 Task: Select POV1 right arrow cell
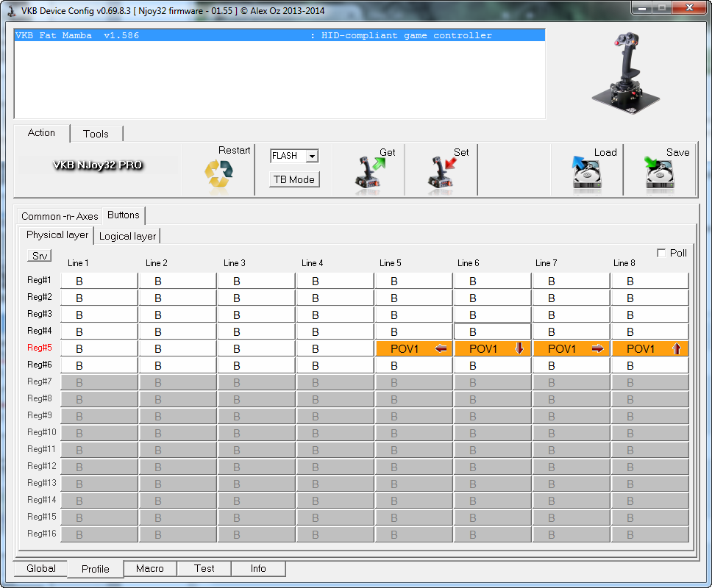click(x=572, y=348)
